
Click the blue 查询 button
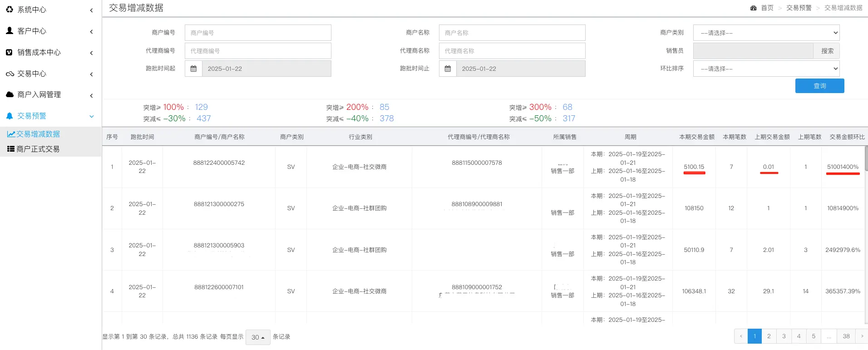coord(819,86)
